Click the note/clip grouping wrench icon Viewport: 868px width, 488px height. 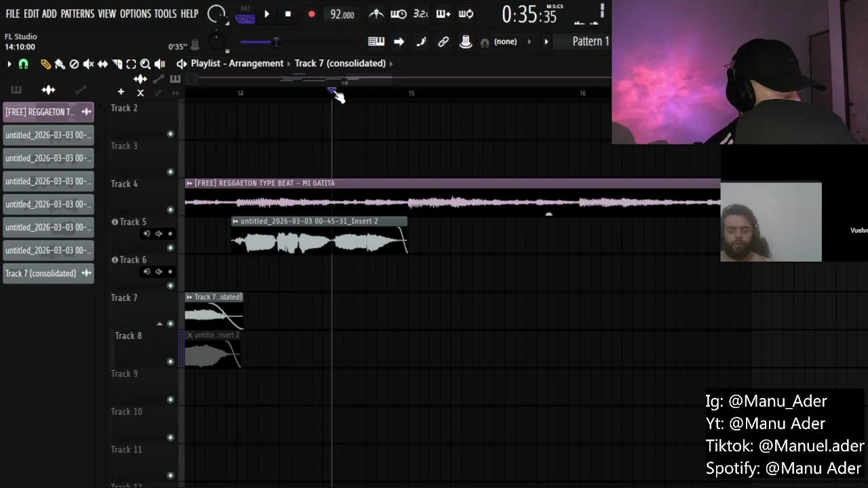[x=421, y=42]
